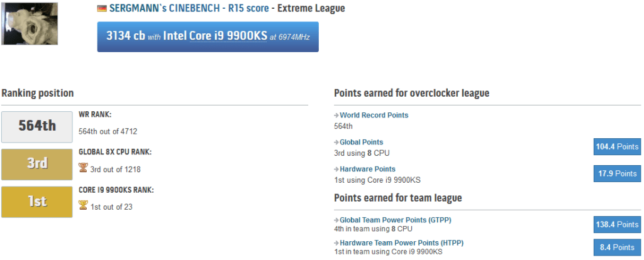Click the German flag icon beside SERGMANN
Viewport: 644px width, 260px height.
click(102, 9)
